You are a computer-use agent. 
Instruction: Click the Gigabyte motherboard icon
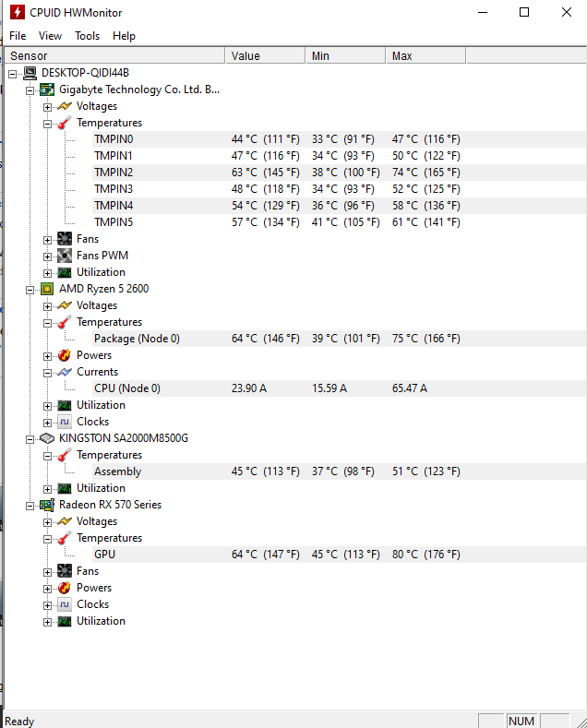pyautogui.click(x=47, y=90)
